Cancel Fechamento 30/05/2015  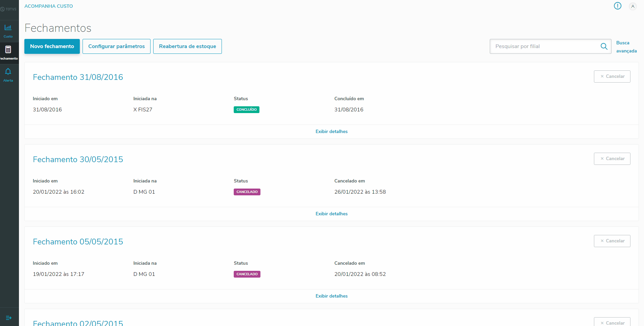click(x=612, y=159)
